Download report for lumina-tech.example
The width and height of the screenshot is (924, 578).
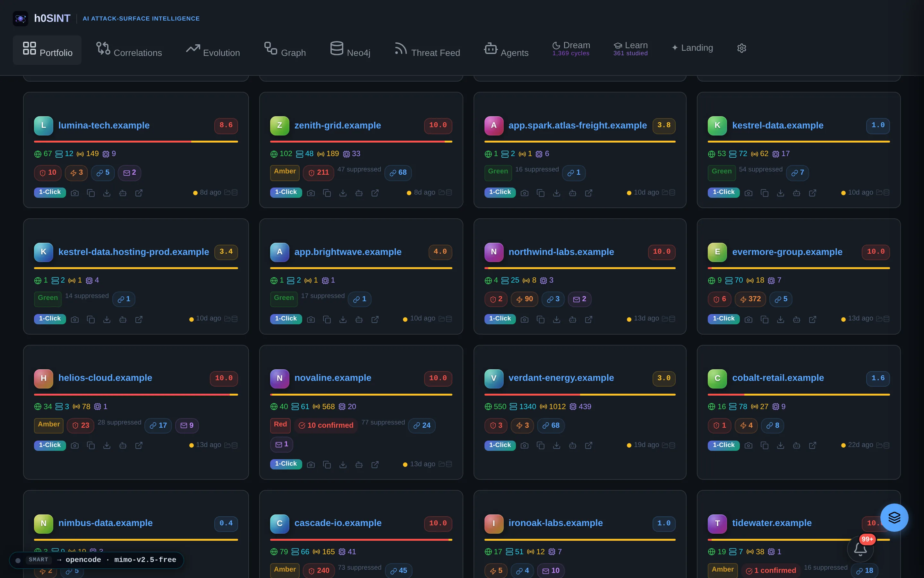point(107,193)
